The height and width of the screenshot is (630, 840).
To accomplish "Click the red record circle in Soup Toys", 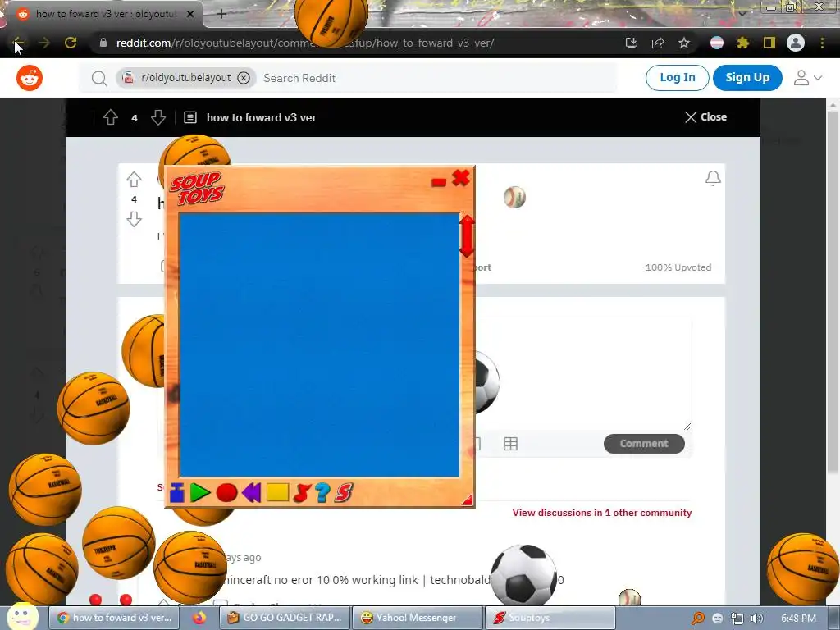I will 226,493.
